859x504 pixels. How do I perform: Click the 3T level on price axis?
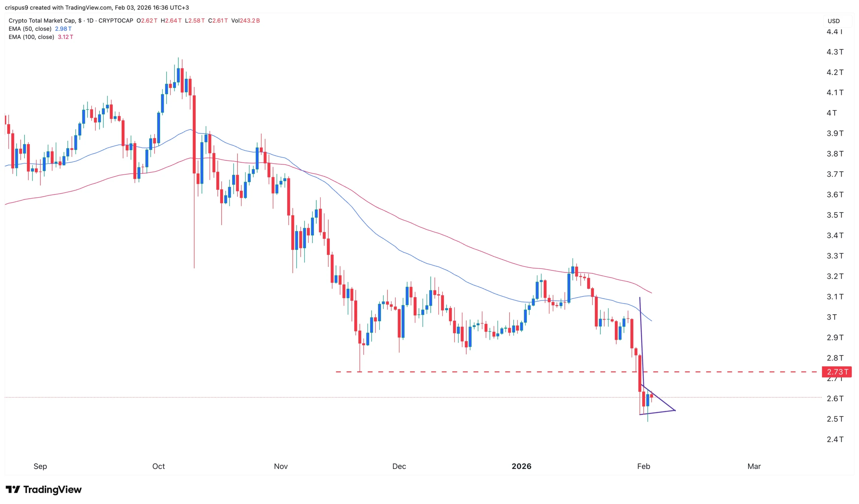(x=831, y=317)
